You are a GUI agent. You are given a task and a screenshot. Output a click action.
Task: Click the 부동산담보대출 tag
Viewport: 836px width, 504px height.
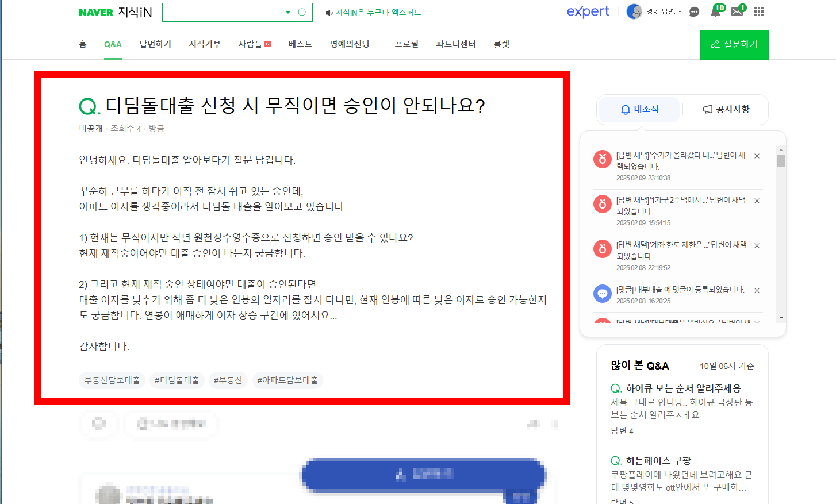coord(112,380)
